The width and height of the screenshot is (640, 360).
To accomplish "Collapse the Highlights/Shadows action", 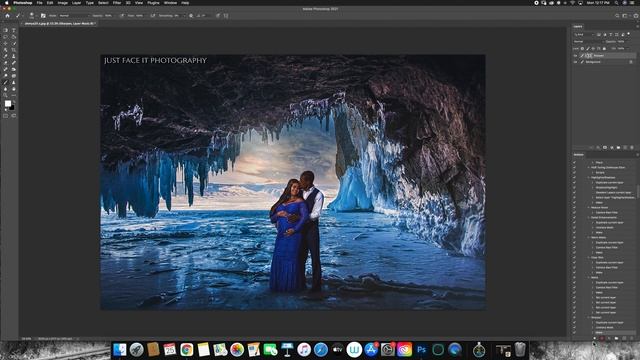I will (589, 178).
